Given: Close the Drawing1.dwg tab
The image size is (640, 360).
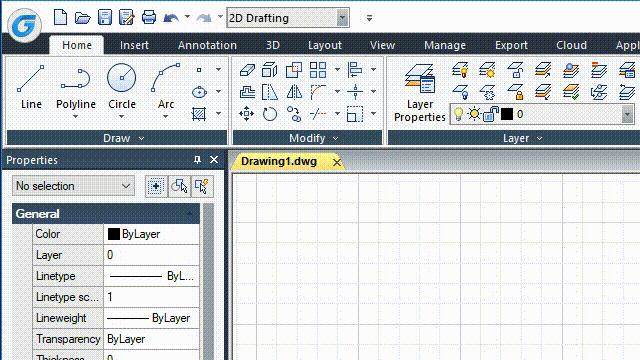Looking at the screenshot, I should pyautogui.click(x=336, y=162).
